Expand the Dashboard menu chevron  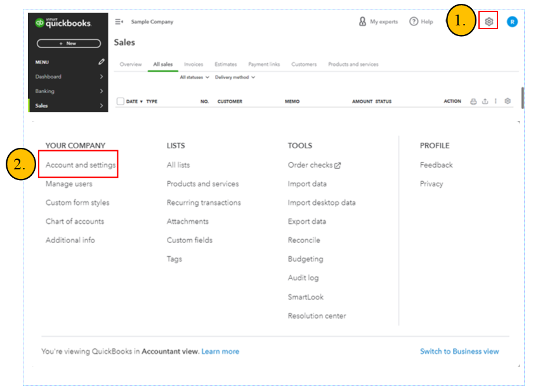click(102, 77)
